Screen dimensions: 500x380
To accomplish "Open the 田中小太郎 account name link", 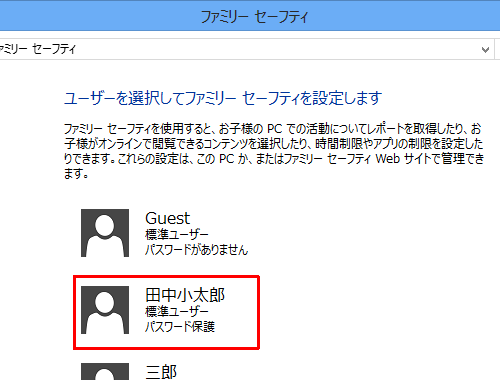I will point(185,295).
